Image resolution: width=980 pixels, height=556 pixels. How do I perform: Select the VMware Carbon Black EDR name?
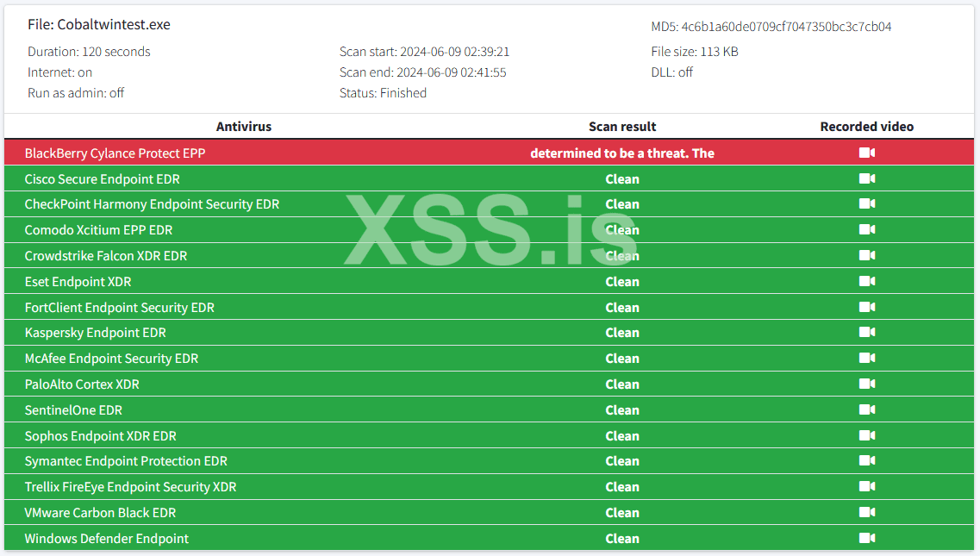click(x=100, y=513)
